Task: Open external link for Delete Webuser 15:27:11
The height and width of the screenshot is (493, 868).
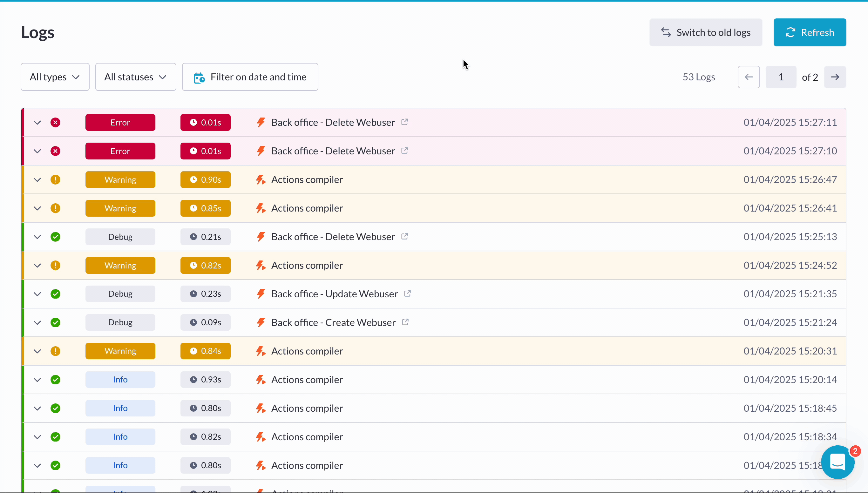Action: [x=404, y=122]
